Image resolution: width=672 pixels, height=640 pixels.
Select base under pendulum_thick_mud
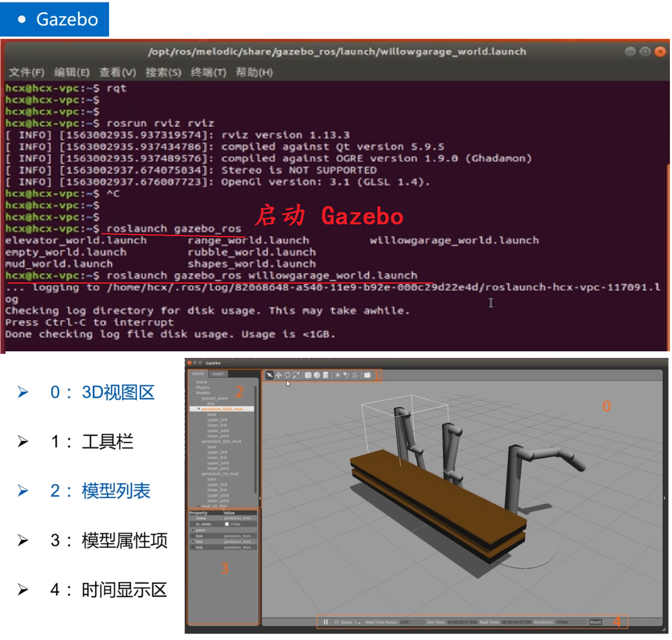click(x=212, y=414)
